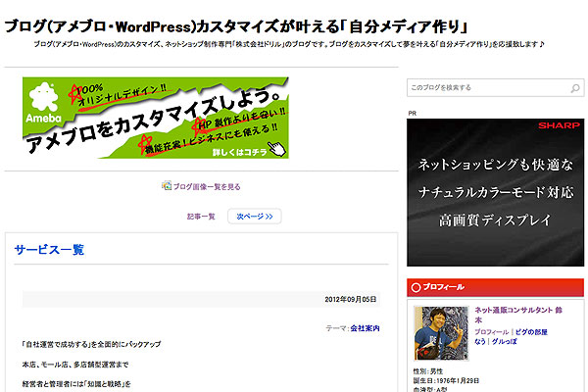Click the blog description subtitle text
588x392 pixels.
pyautogui.click(x=289, y=44)
